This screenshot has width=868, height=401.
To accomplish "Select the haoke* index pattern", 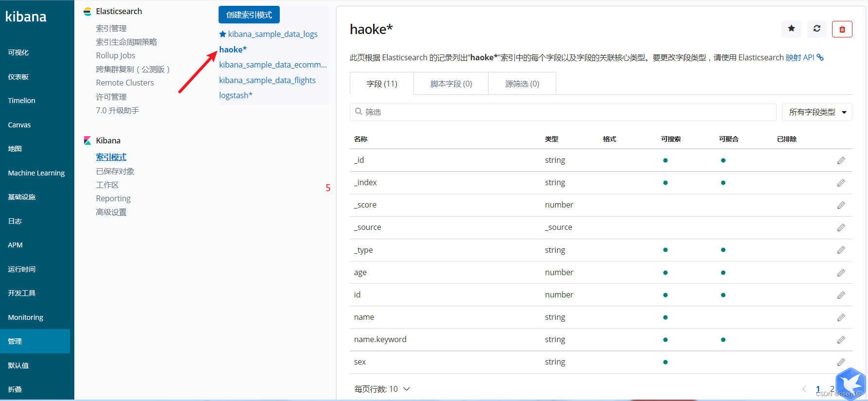I will tap(233, 50).
